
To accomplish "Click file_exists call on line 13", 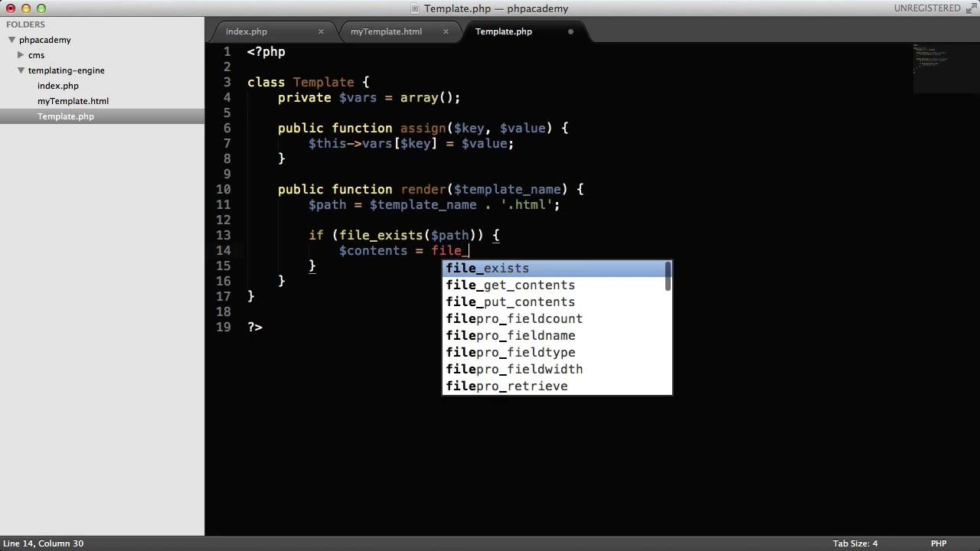I will [381, 235].
